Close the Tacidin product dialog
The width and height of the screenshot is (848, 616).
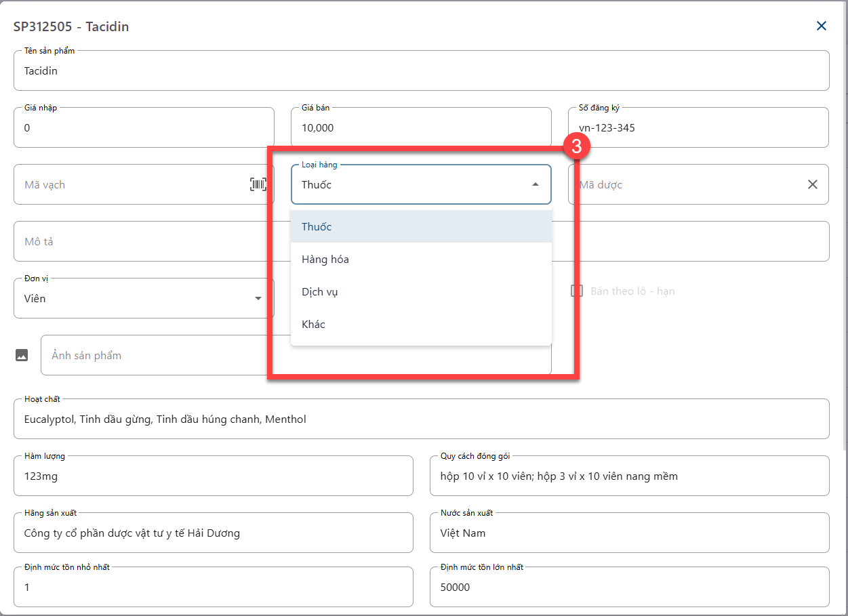[x=821, y=26]
